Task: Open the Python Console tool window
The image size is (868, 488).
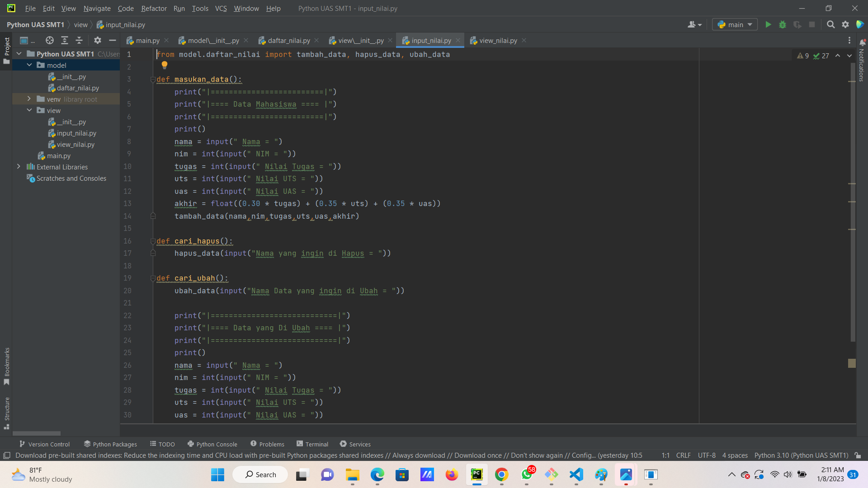Action: tap(212, 444)
